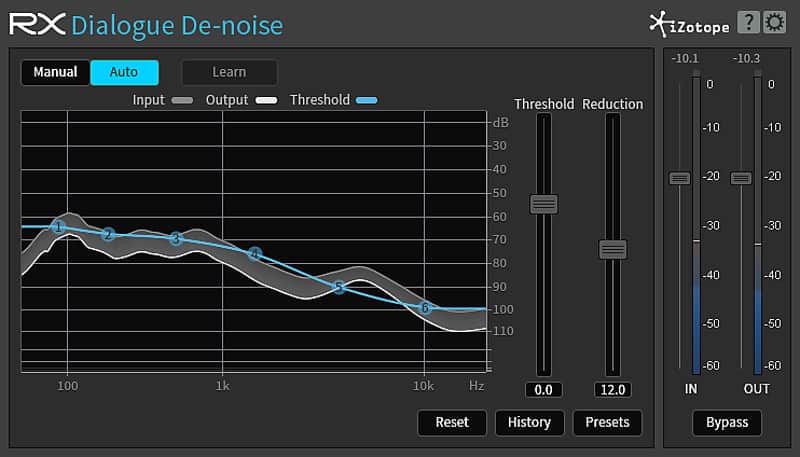Click the RX Dialogue De-noise title
The width and height of the screenshot is (800, 457).
pos(146,25)
